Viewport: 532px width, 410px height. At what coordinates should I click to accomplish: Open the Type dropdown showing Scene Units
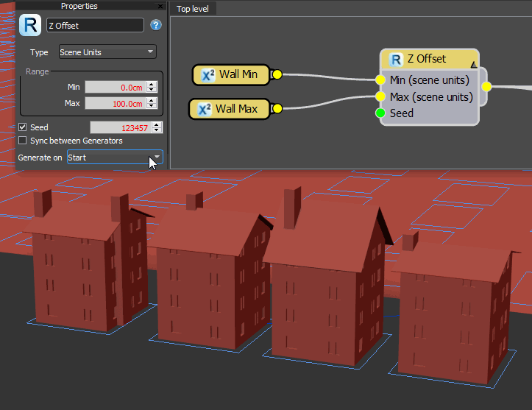pos(107,52)
